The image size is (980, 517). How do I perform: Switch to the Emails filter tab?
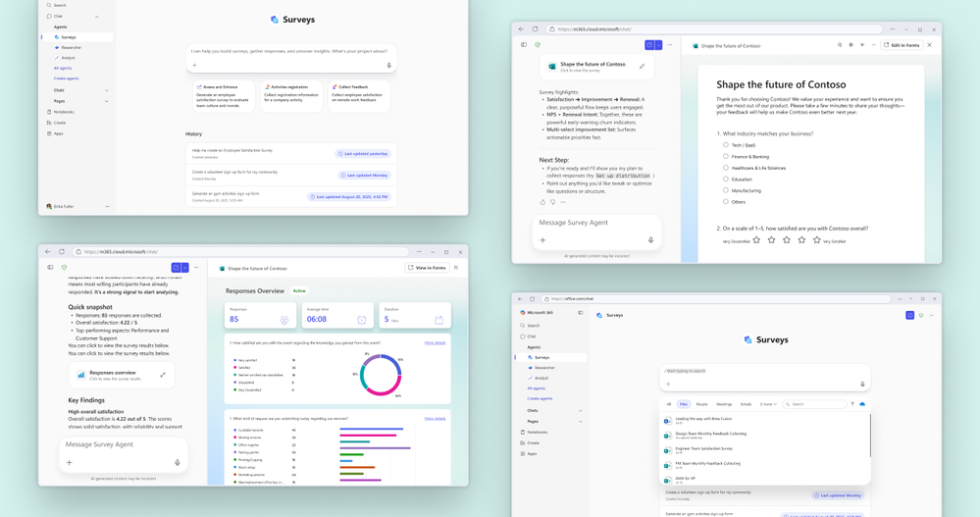[x=747, y=404]
